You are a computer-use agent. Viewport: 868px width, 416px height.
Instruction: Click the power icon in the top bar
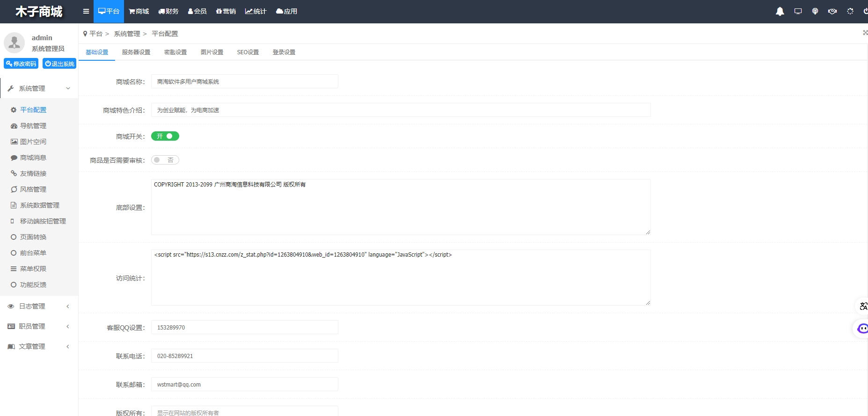(x=866, y=11)
